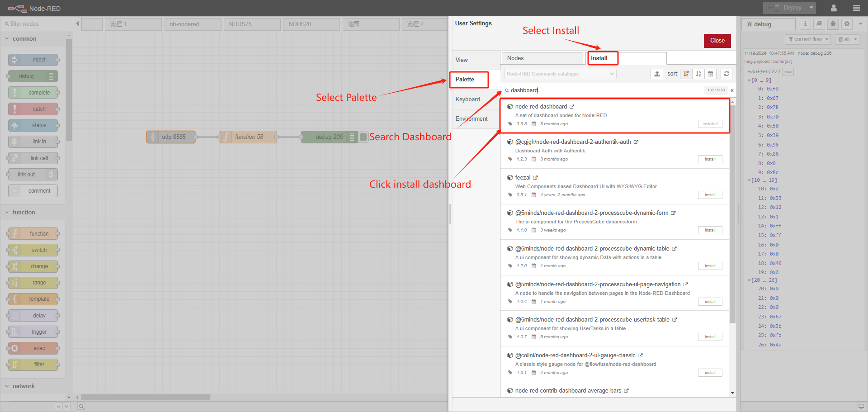Viewport: 868px width, 412px height.
Task: Open the canvas search magnifier icon
Action: [x=81, y=406]
